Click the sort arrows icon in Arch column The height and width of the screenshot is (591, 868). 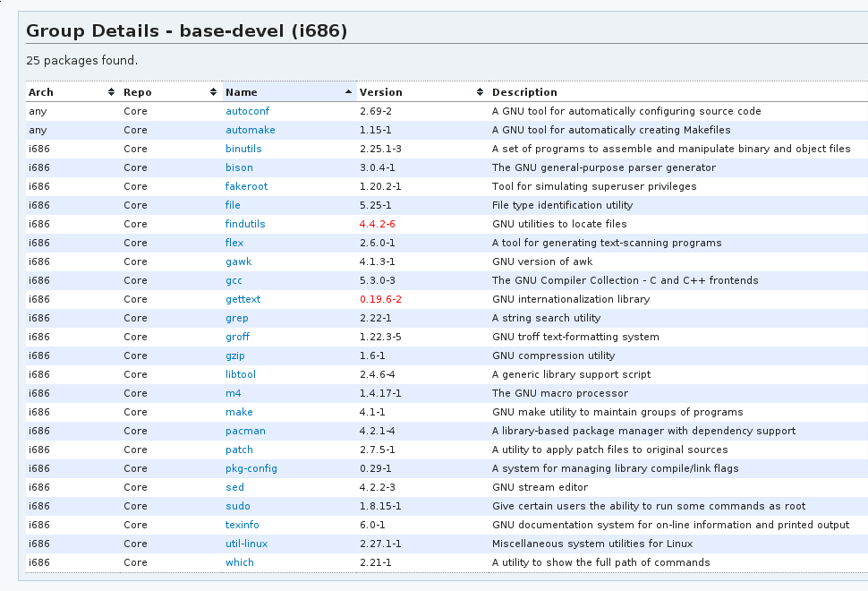[x=111, y=92]
